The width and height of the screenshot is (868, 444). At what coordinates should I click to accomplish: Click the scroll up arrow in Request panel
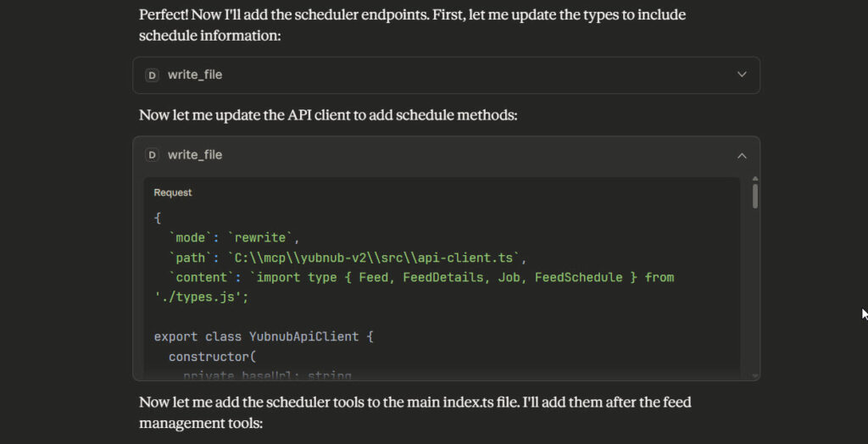click(x=755, y=179)
